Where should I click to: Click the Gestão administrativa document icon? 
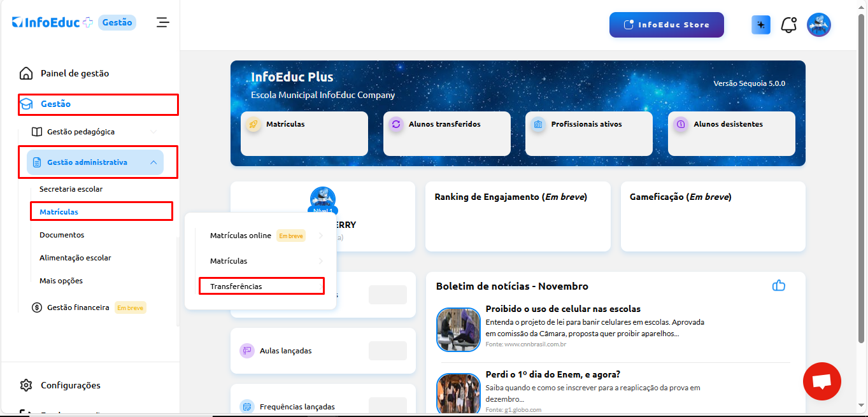click(x=37, y=162)
